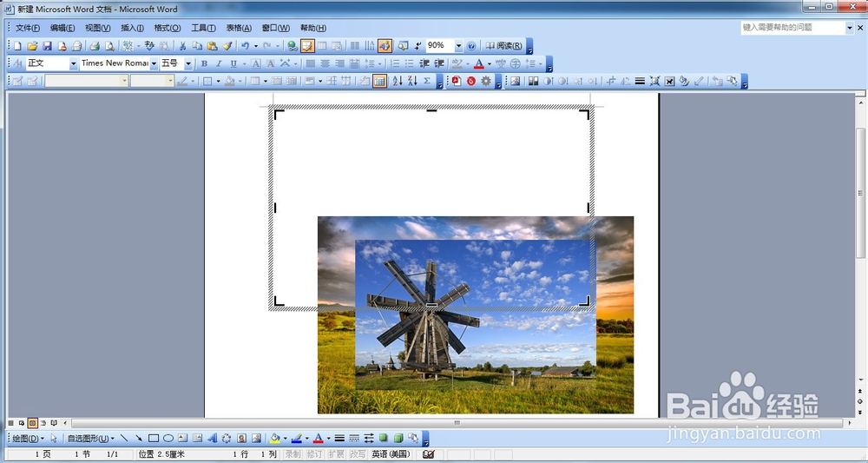Toggle the Drawing toolbar button
Viewport: 868px width, 463px height.
click(385, 46)
